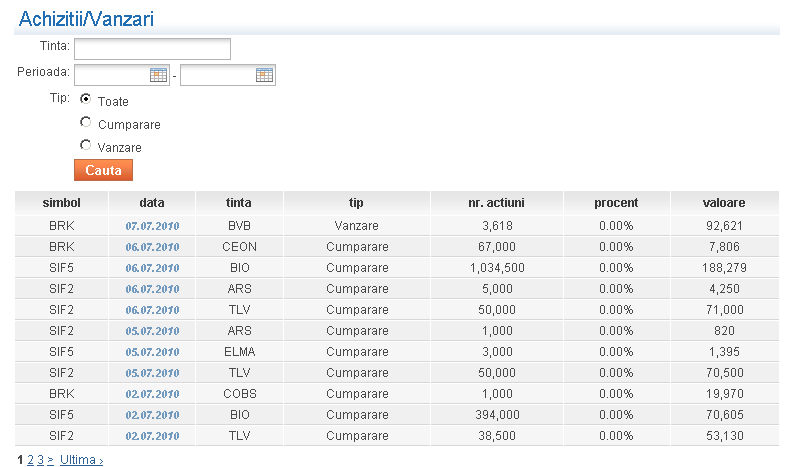Screen dimensions: 800x467
Task: Go to page 3 of results
Action: [40, 460]
